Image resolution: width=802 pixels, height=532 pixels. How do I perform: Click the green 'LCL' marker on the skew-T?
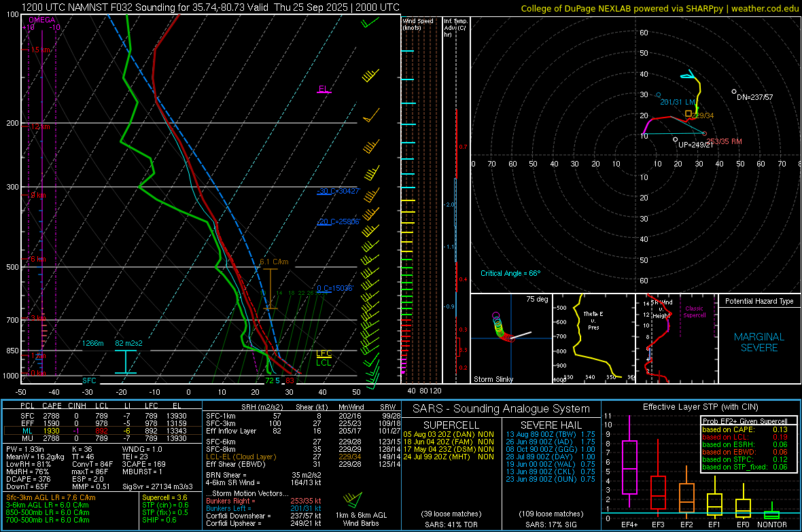[x=324, y=363]
